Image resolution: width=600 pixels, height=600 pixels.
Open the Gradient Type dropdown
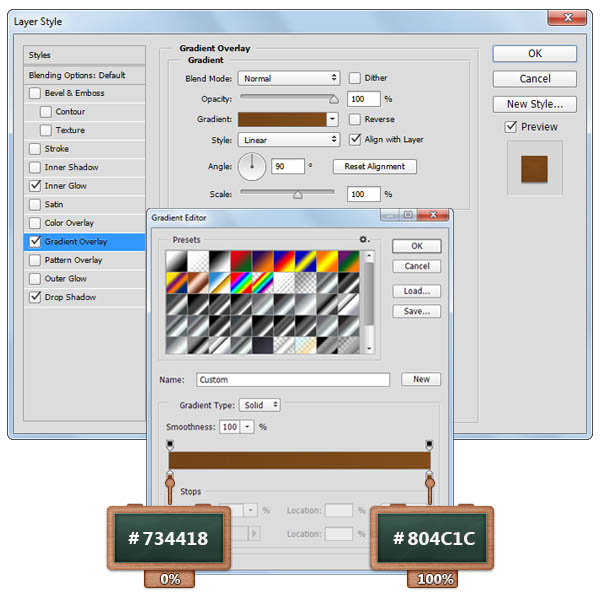(x=260, y=405)
